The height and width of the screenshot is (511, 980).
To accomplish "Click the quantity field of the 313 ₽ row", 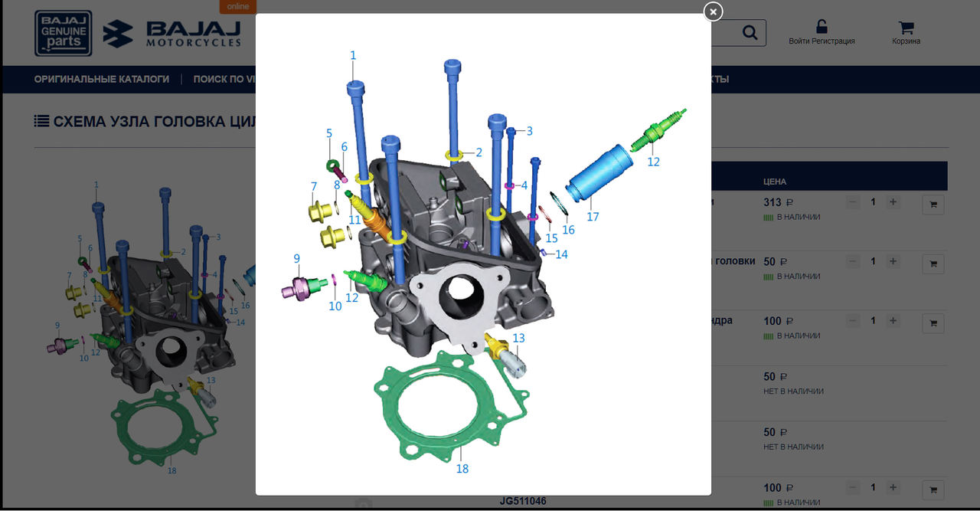I will 873,202.
